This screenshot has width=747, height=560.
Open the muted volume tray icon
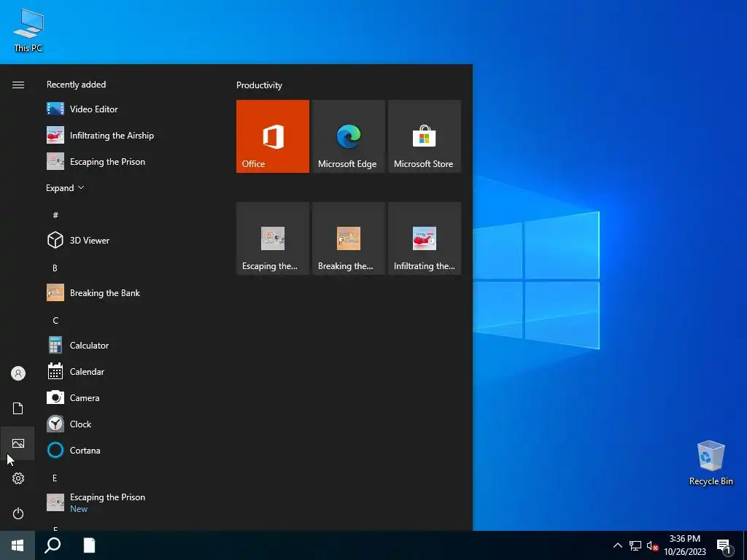[x=652, y=545]
